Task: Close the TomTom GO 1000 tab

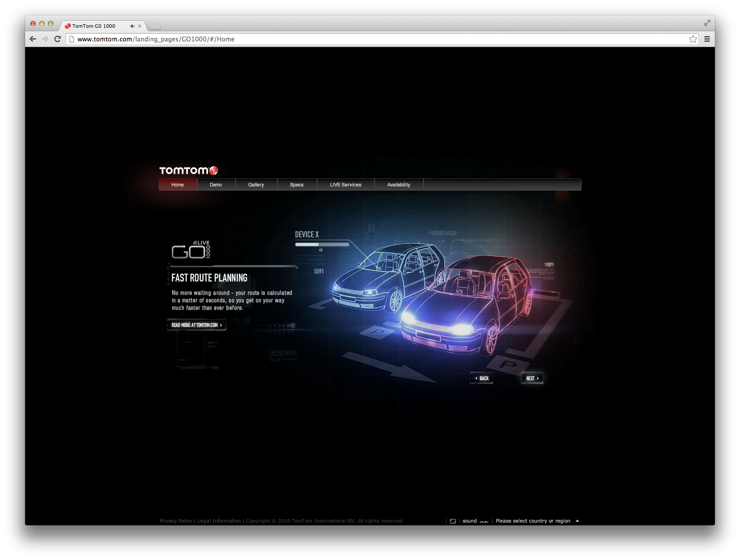Action: [x=140, y=26]
